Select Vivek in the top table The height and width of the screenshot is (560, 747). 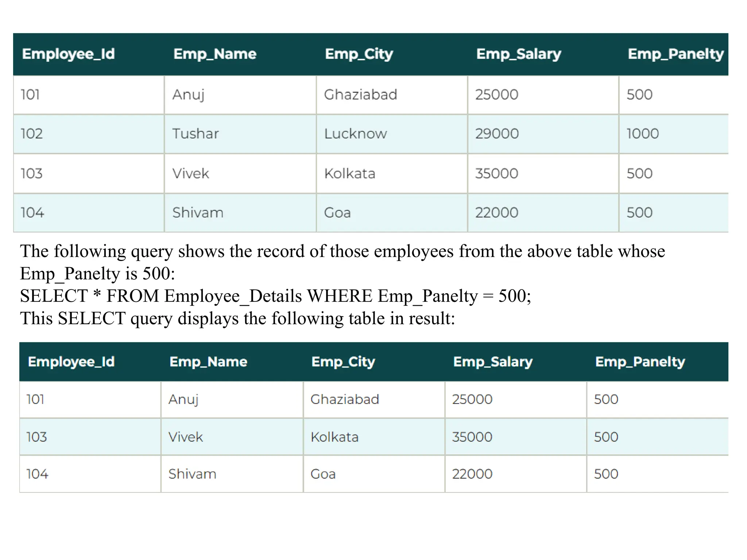point(191,173)
